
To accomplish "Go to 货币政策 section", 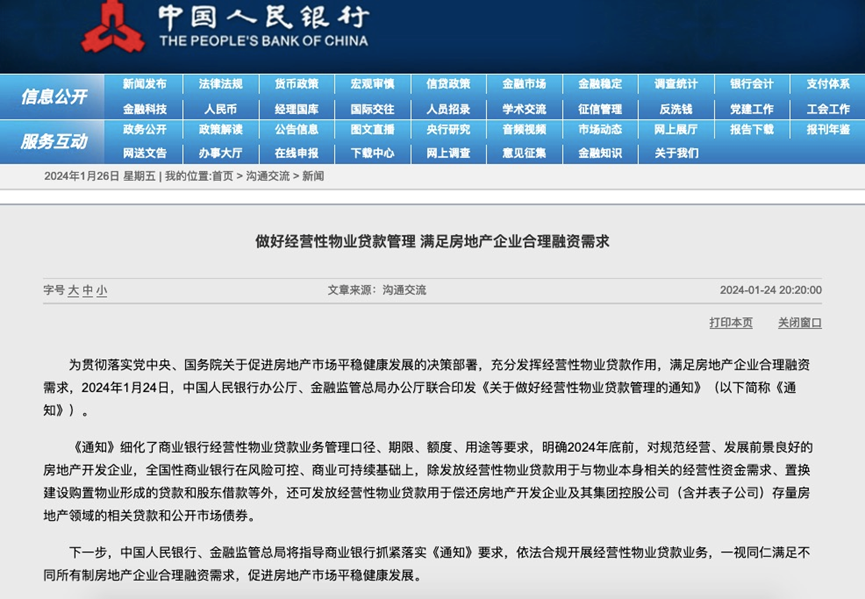I will pyautogui.click(x=297, y=84).
